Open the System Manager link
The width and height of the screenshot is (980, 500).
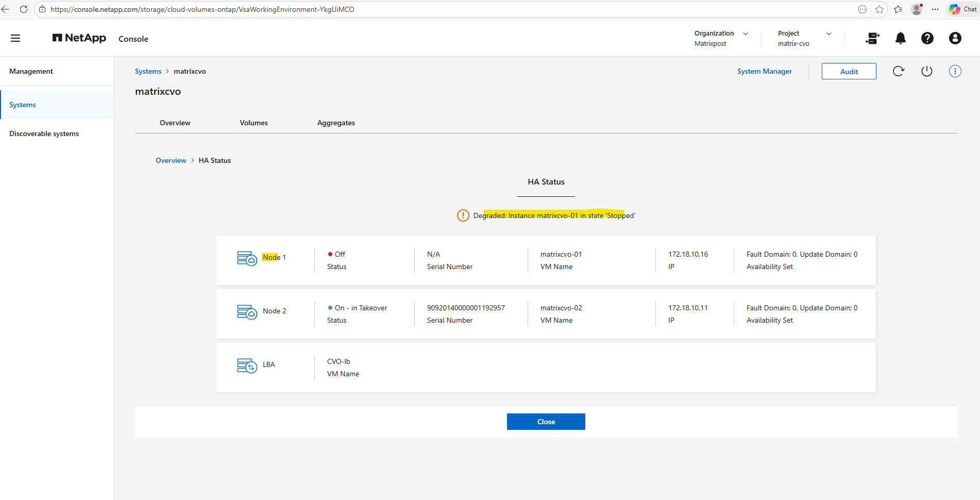(764, 71)
